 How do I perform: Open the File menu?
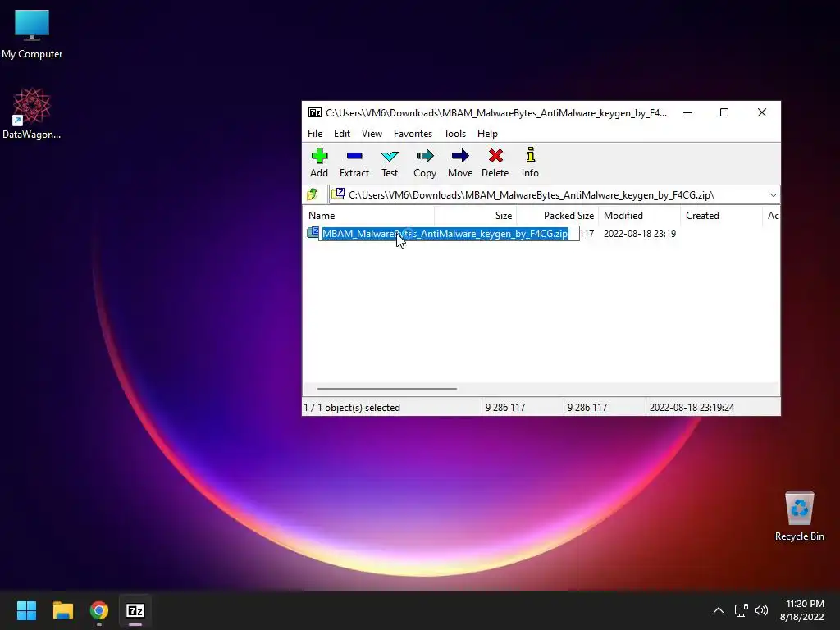point(315,134)
